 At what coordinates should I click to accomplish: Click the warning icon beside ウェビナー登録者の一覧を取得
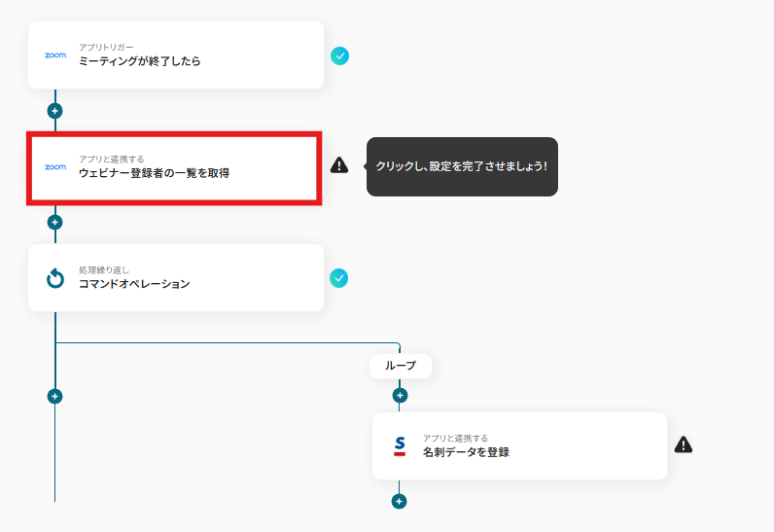[339, 164]
